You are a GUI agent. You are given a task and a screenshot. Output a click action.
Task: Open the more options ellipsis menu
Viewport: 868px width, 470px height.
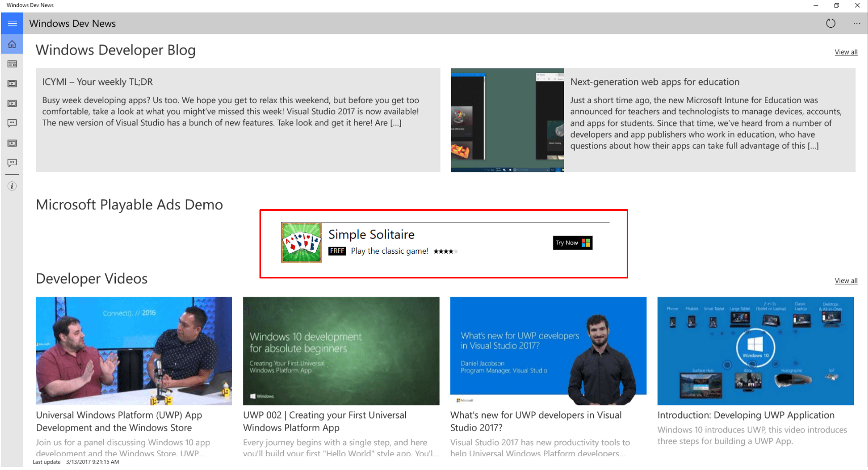(856, 23)
